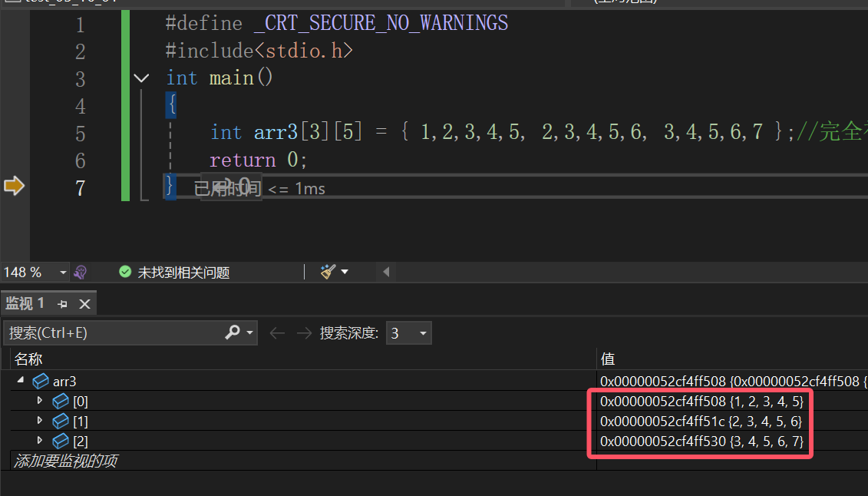Click the '_CRT_SECURE_NO_WARNINGS' macro text

click(x=381, y=23)
